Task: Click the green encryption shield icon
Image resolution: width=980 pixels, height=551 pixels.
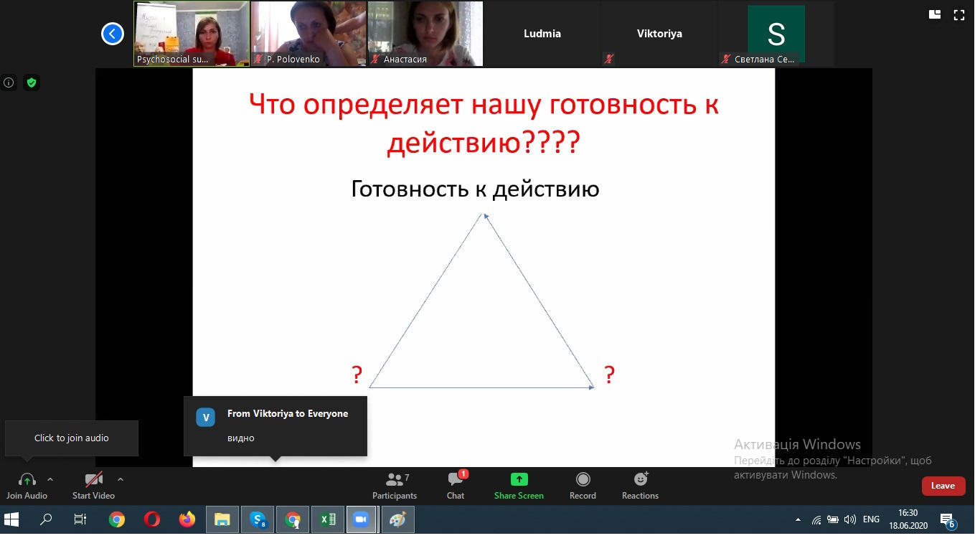Action: tap(32, 83)
